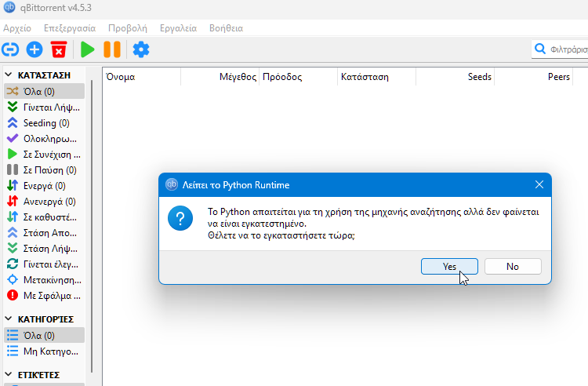Select the Ανενεργά (0) filter label
Image resolution: width=588 pixels, height=386 pixels.
(x=49, y=202)
